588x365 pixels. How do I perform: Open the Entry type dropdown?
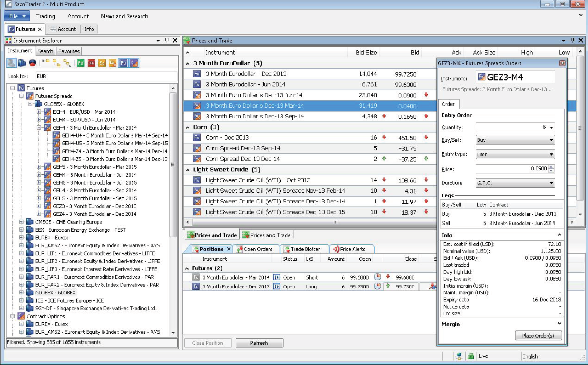coord(515,155)
